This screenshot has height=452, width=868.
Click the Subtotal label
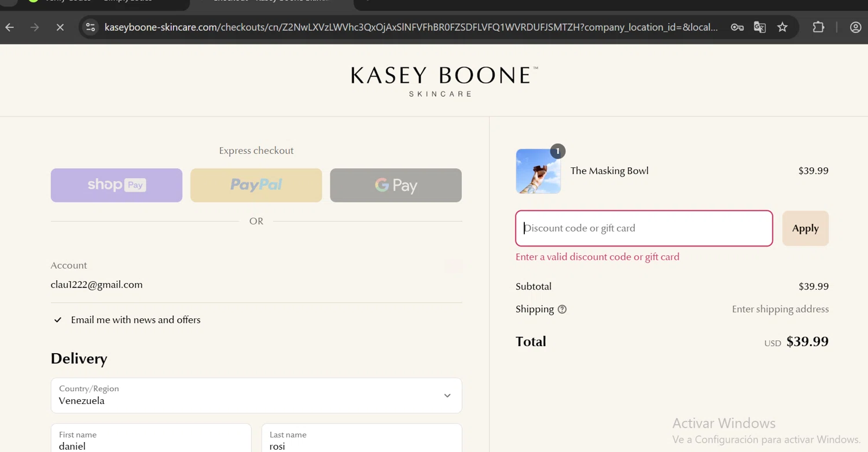[x=534, y=286]
